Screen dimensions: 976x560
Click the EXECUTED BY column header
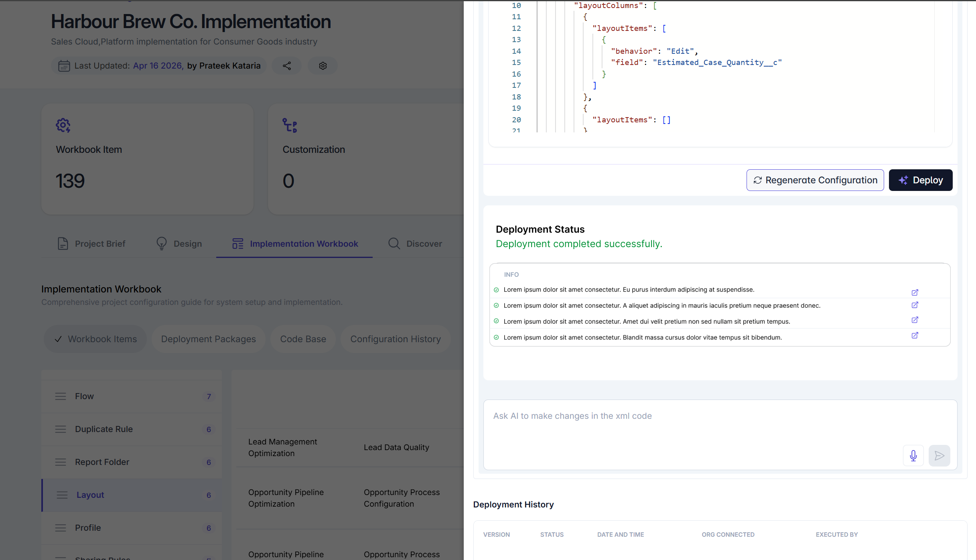836,535
